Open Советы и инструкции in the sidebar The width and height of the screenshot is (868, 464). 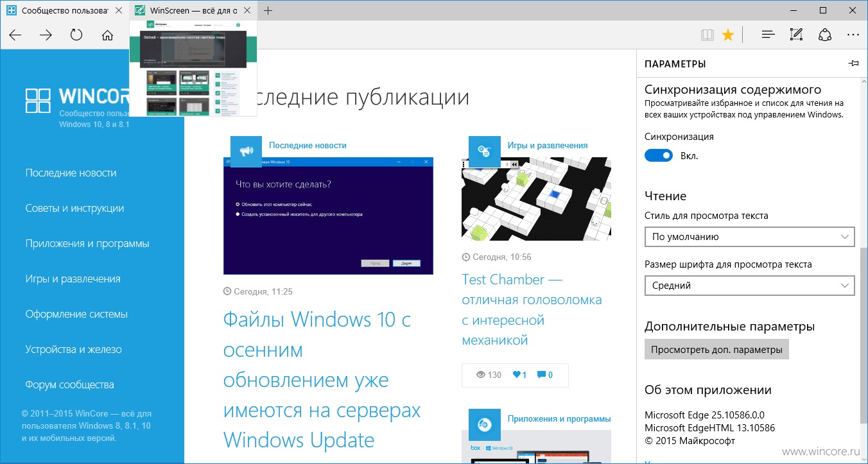[x=75, y=208]
